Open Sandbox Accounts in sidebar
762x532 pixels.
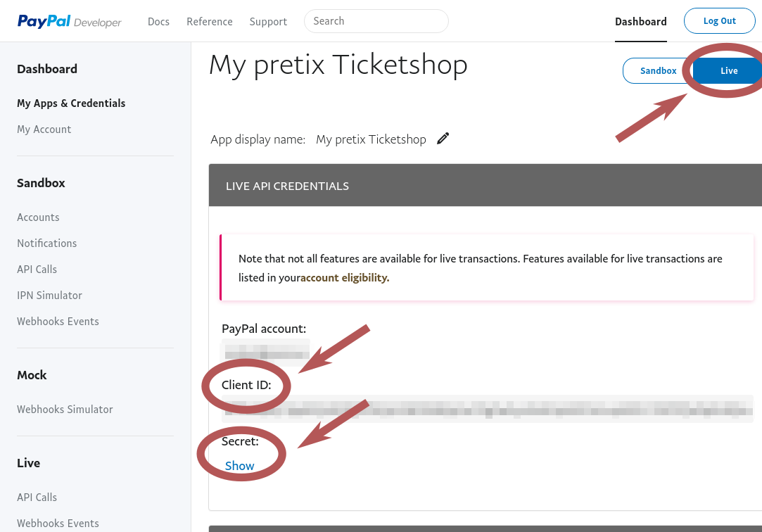tap(38, 217)
